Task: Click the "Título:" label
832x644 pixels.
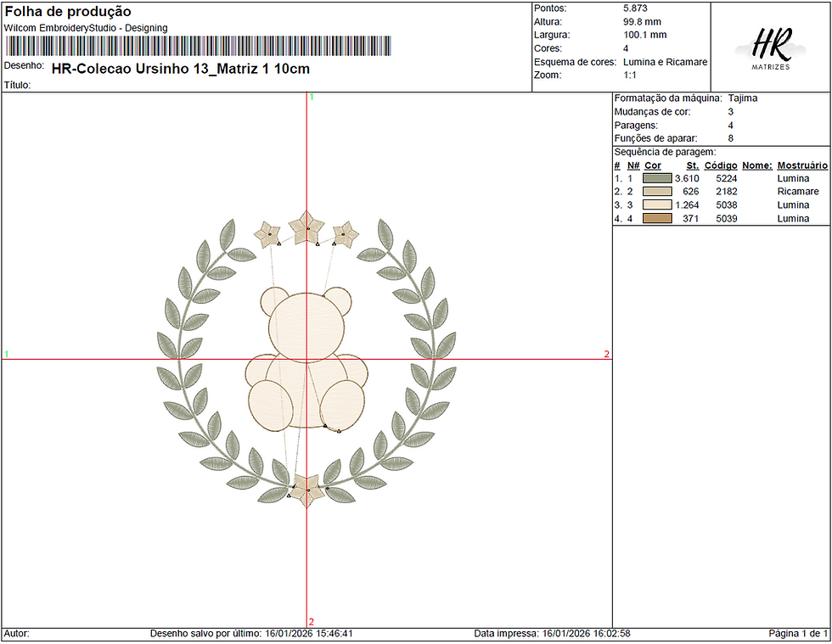Action: [18, 85]
